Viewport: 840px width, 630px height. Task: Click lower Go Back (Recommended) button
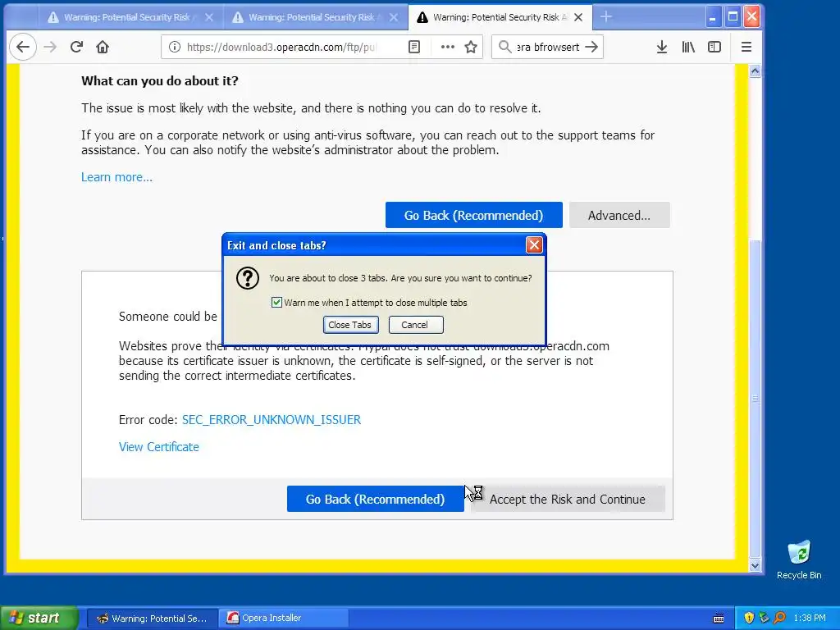point(376,499)
